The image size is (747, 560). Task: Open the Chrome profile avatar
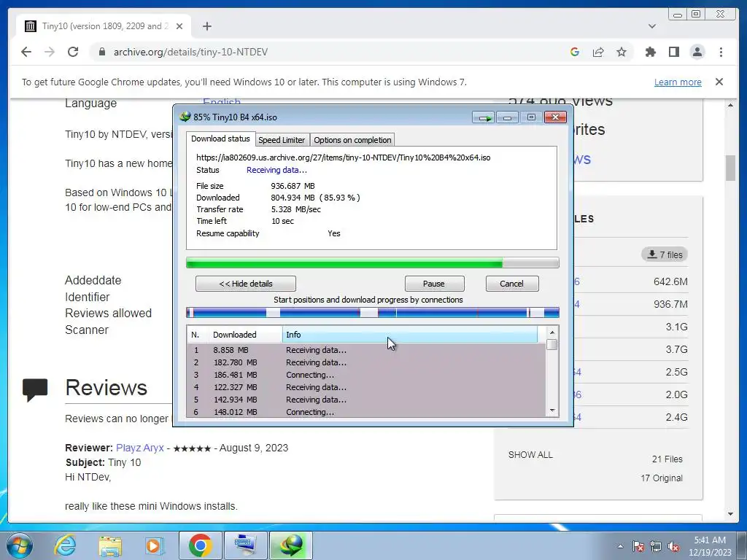[697, 52]
